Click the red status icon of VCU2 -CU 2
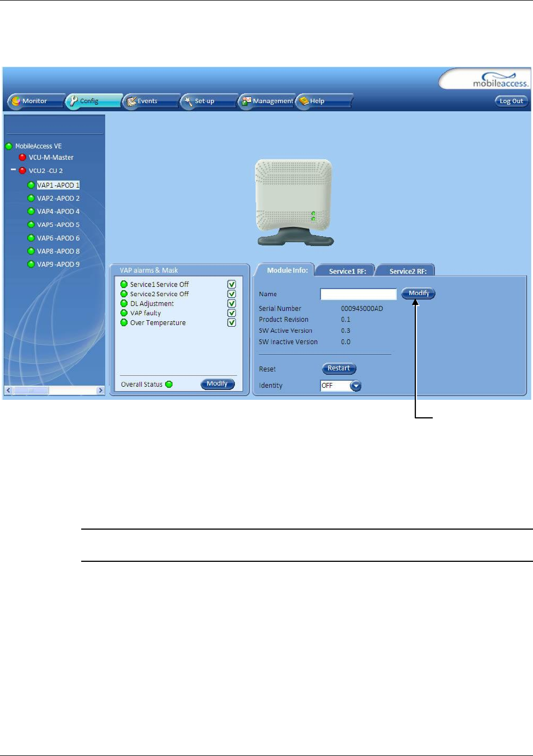Screen dimensions: 533x756 [22, 171]
